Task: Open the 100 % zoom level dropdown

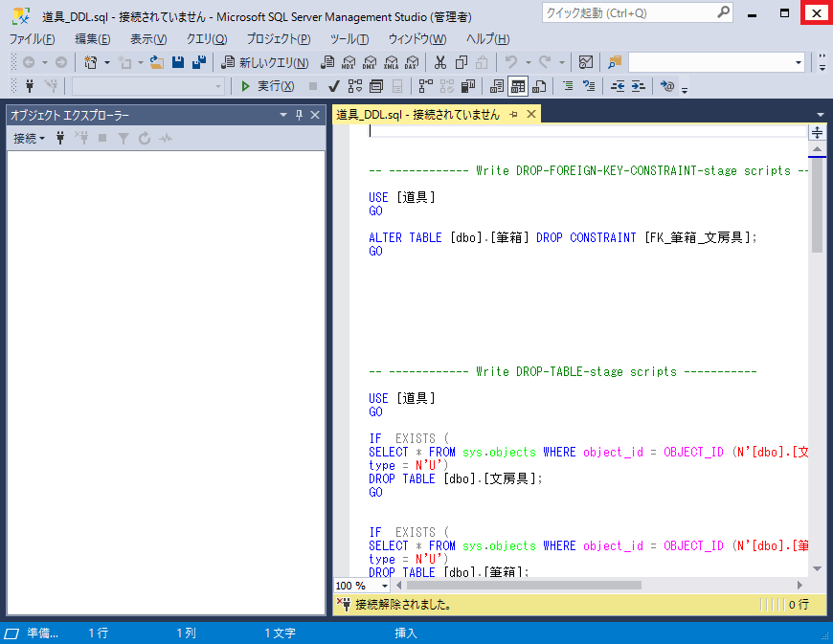Action: [x=385, y=586]
